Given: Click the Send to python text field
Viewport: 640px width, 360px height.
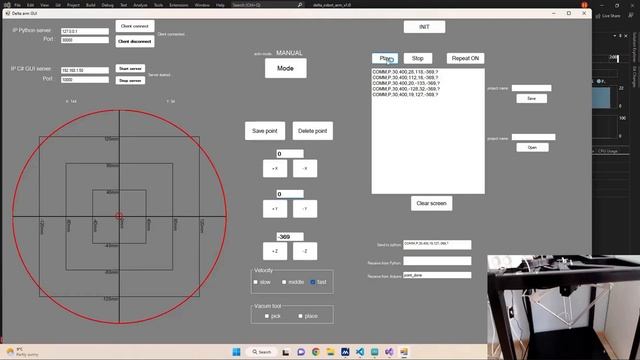Looking at the screenshot, I should tap(437, 244).
